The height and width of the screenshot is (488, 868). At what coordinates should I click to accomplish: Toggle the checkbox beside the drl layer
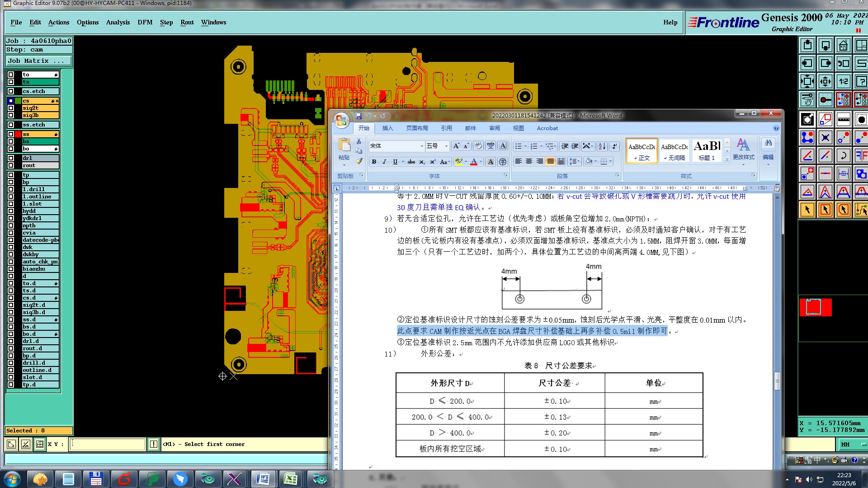tap(11, 158)
